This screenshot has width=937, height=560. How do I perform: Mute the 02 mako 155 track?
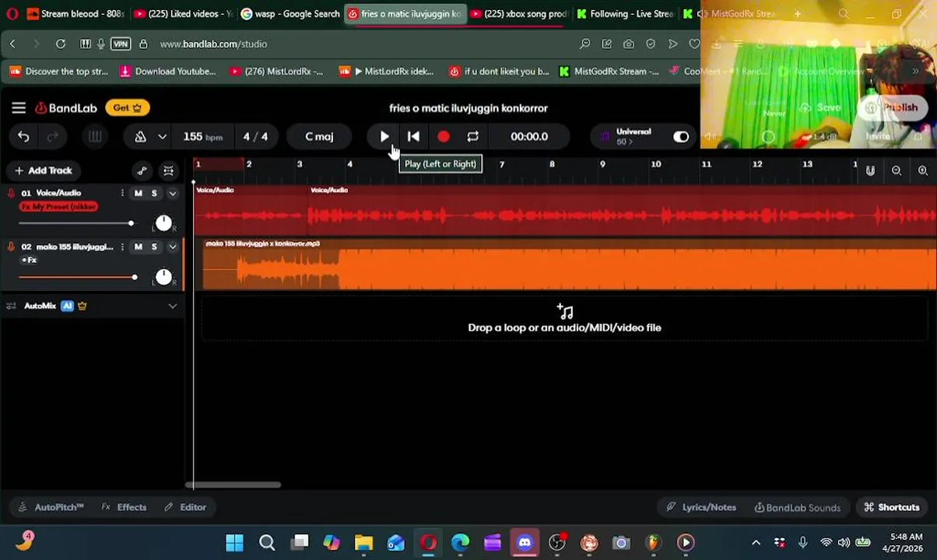(x=138, y=247)
